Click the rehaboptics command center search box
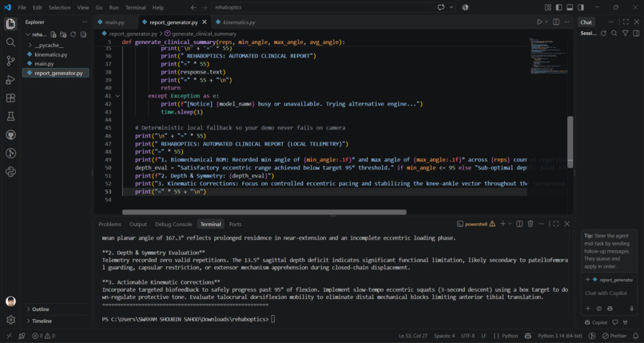Image resolution: width=644 pixels, height=343 pixels. click(323, 7)
